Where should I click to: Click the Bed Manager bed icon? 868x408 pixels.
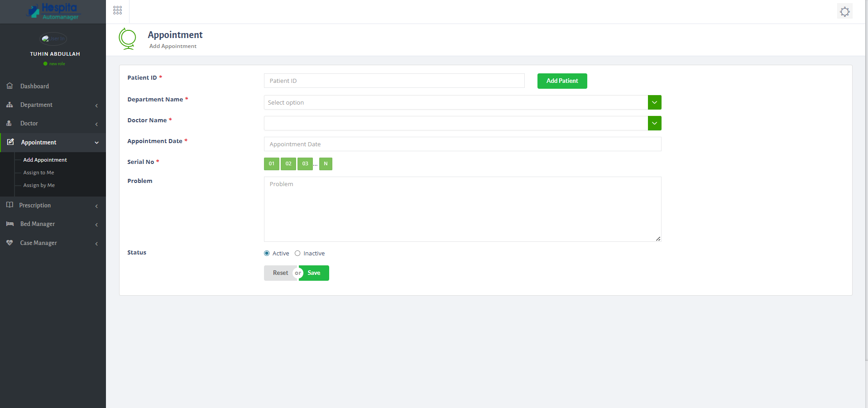coord(10,224)
